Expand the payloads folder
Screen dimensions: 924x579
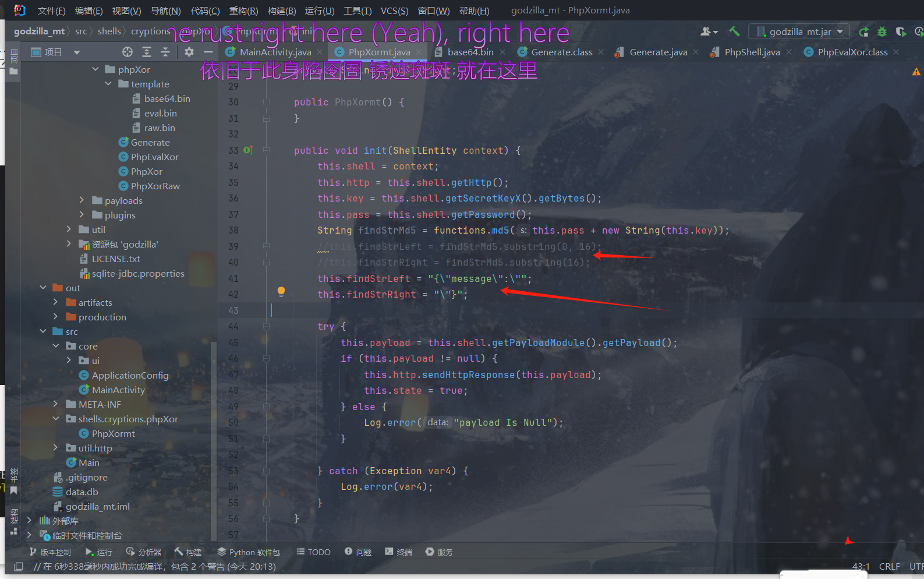[82, 200]
